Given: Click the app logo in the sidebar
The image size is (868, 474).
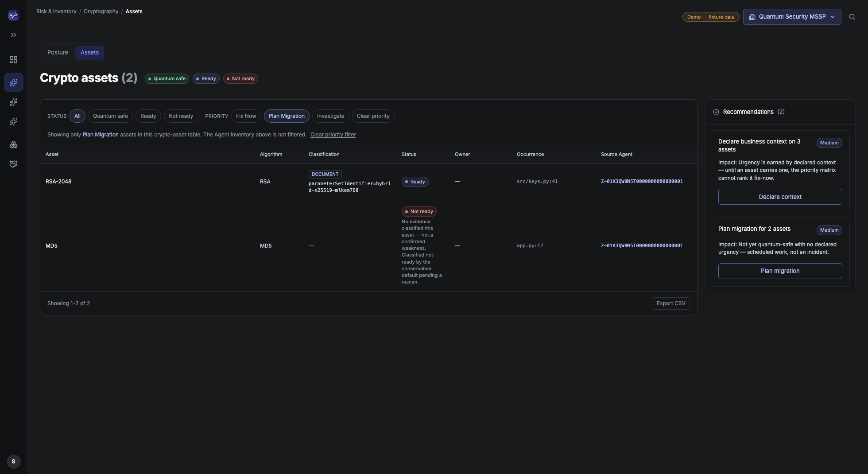Looking at the screenshot, I should point(14,16).
